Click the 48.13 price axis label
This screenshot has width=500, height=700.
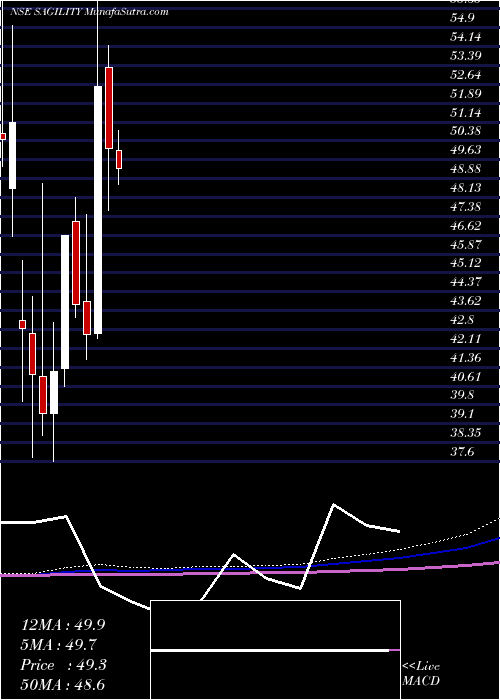(x=466, y=188)
